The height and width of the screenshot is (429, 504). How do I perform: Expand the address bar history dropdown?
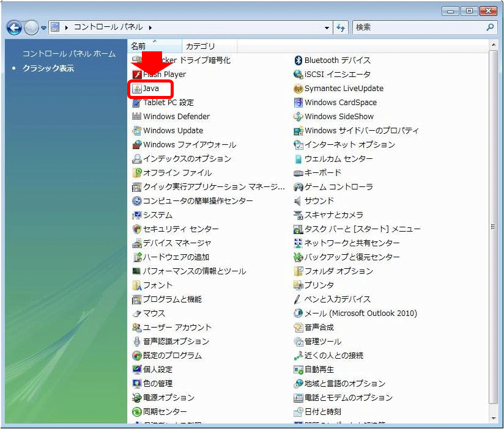(327, 28)
